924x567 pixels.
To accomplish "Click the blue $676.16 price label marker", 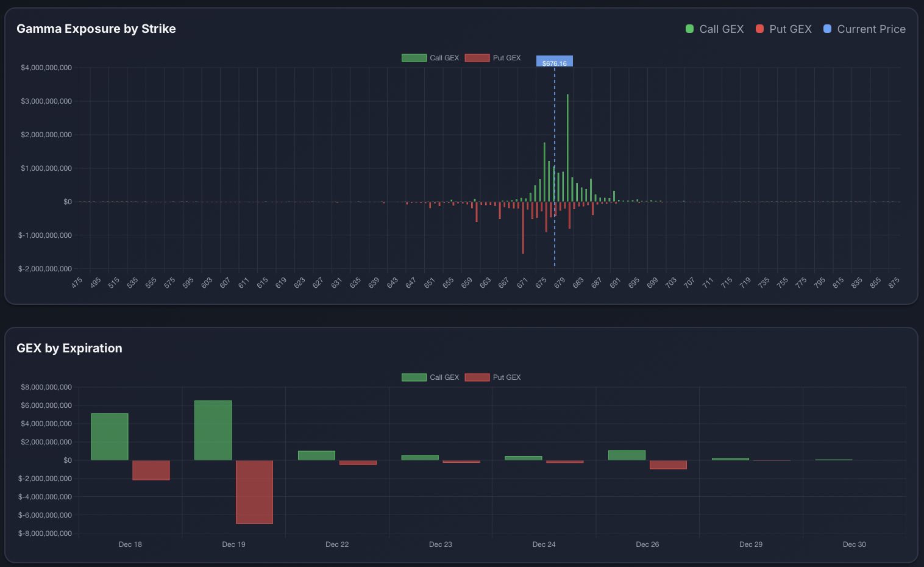I will pos(554,61).
